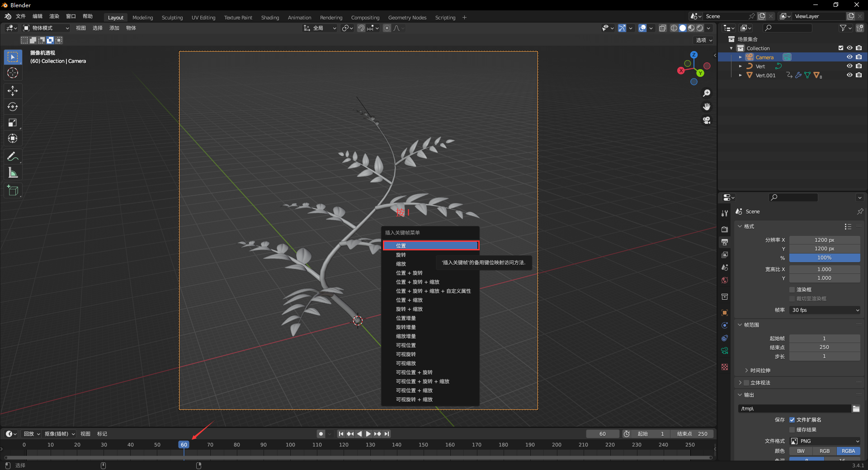Select the Scale tool in left toolbar
This screenshot has height=470, width=868.
[x=13, y=122]
